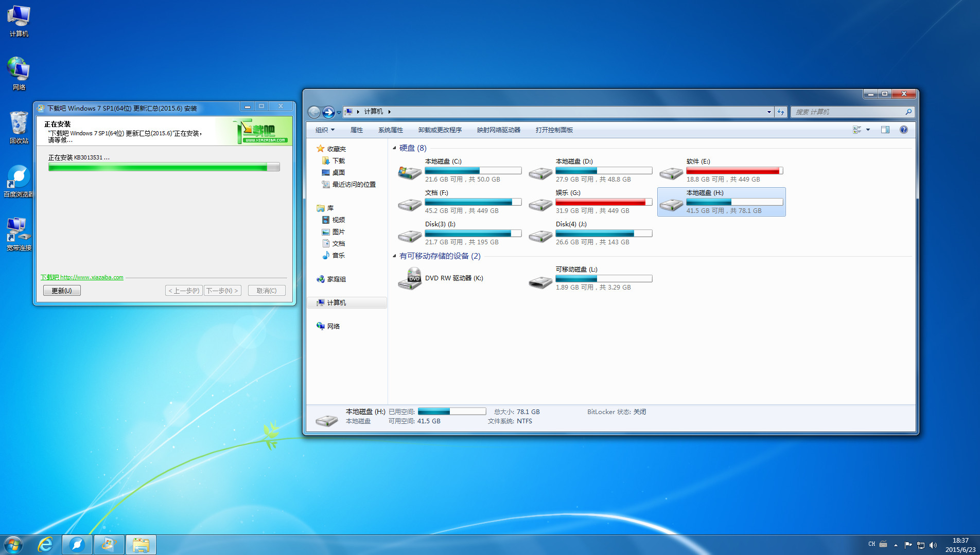Expand the view options dropdown arrow
Viewport: 980px width, 555px height.
[868, 130]
